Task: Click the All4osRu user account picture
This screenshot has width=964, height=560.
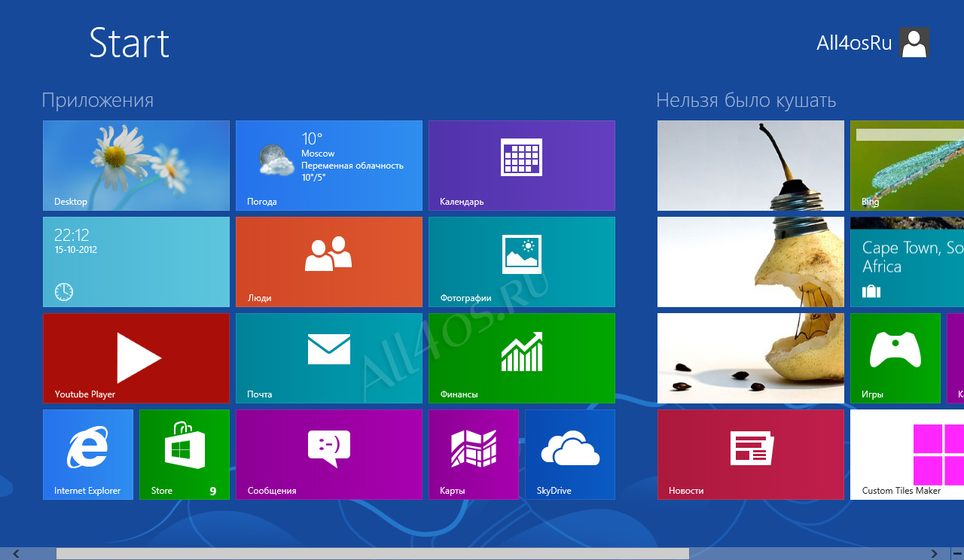Action: coord(914,43)
